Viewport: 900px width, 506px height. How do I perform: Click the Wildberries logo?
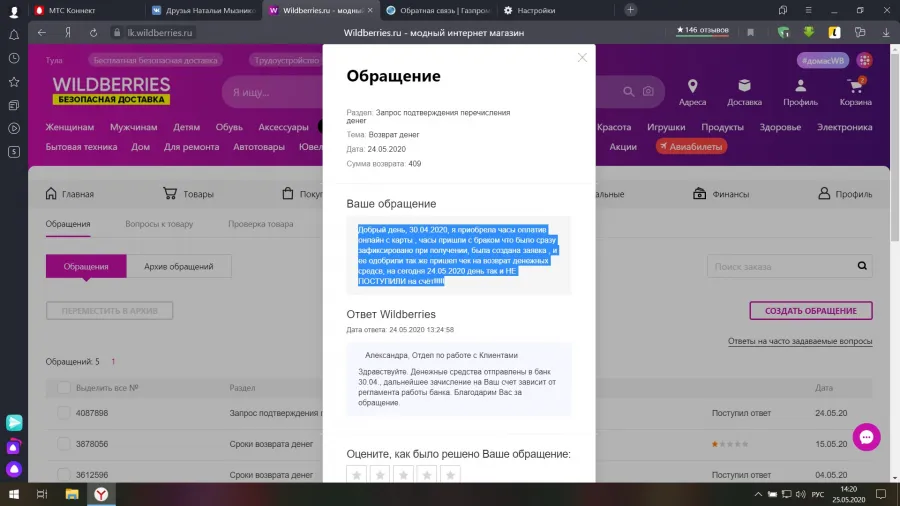coord(111,91)
